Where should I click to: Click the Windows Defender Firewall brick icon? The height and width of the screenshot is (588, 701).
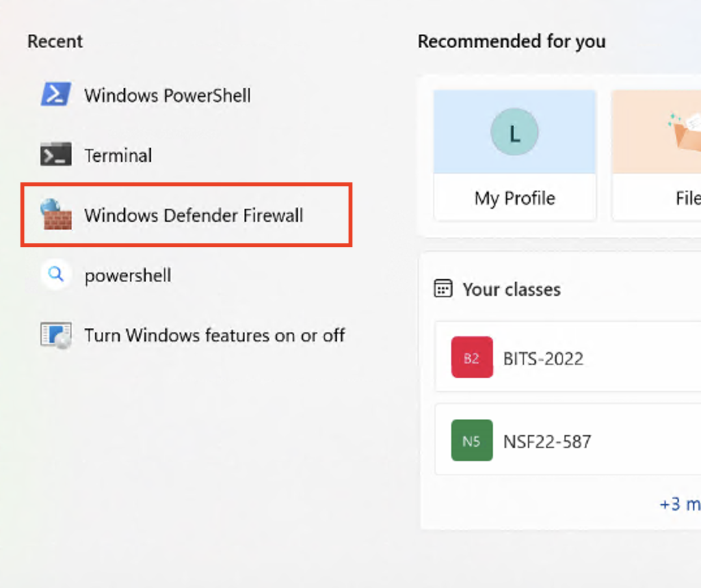[56, 215]
